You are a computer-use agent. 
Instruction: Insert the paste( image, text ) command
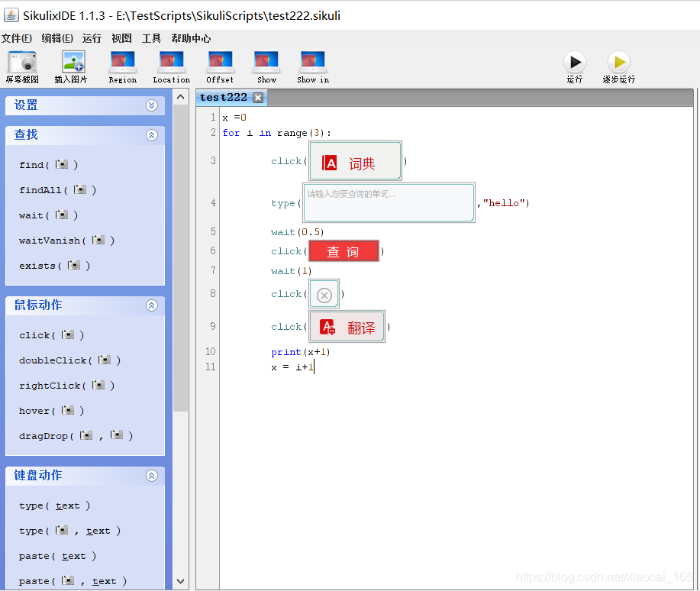[73, 581]
